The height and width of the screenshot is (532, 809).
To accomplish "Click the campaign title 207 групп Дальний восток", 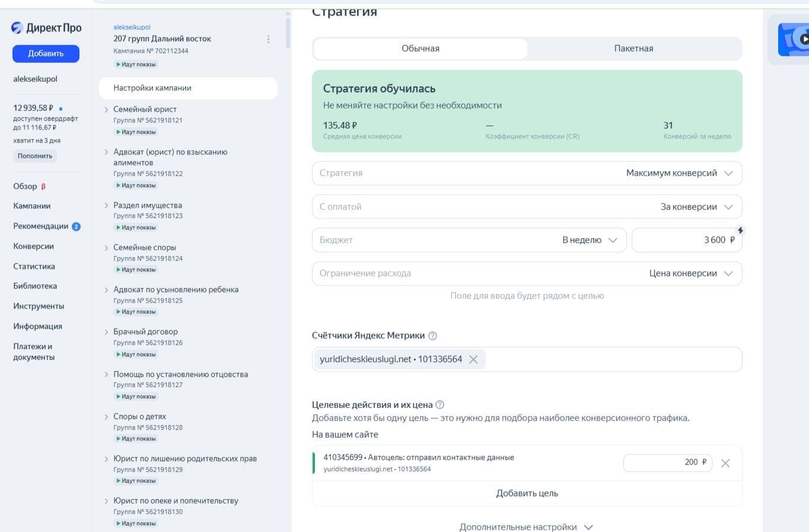I will (162, 39).
